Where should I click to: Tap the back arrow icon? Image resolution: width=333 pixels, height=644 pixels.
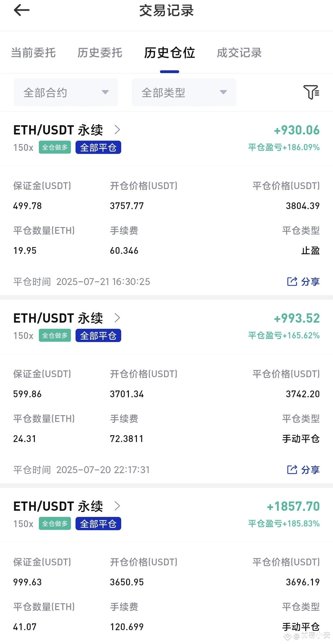tap(22, 10)
